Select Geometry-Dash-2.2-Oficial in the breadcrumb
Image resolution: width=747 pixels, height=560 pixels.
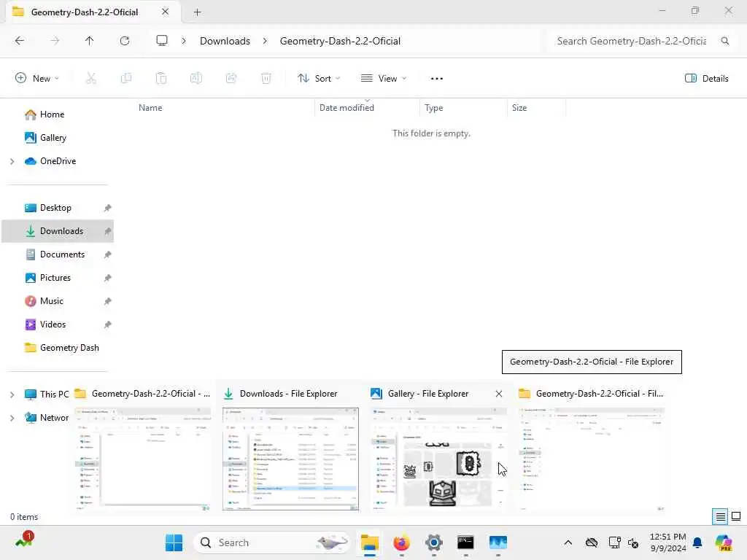(x=340, y=41)
